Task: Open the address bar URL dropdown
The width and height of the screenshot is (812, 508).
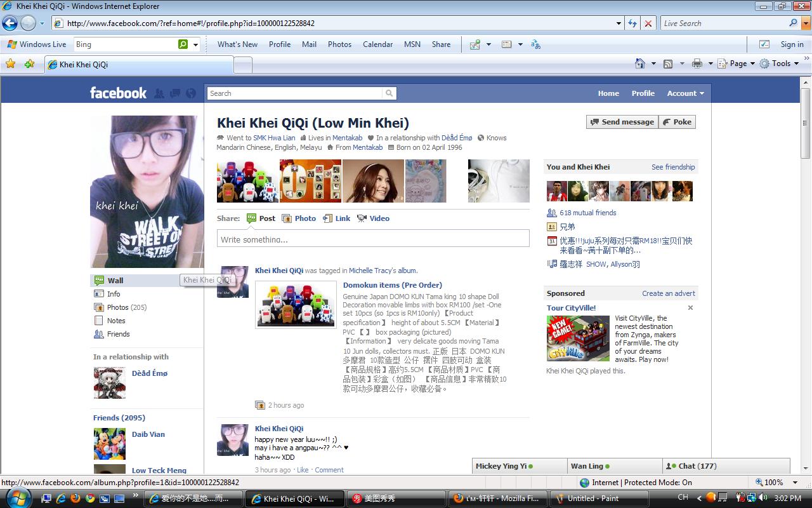Action: point(619,23)
